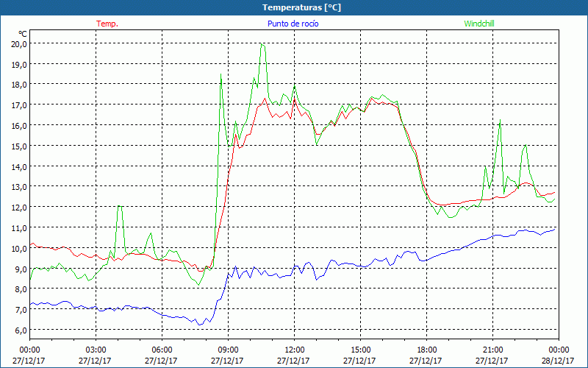Click the 18,0 value on temperature axis

19,85
